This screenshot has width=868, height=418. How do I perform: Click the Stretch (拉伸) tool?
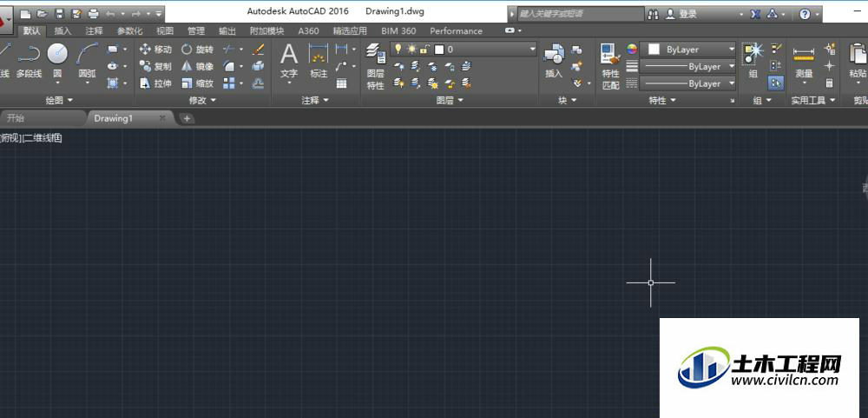click(x=155, y=83)
